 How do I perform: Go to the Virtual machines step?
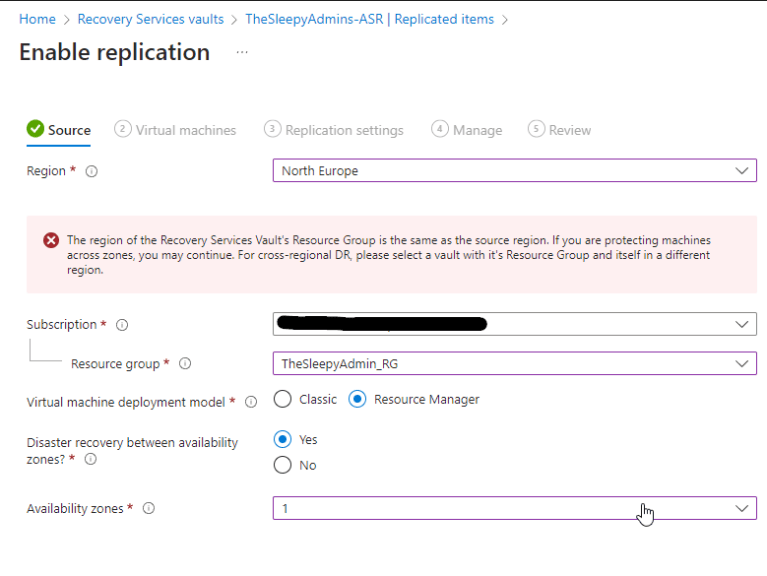click(175, 130)
